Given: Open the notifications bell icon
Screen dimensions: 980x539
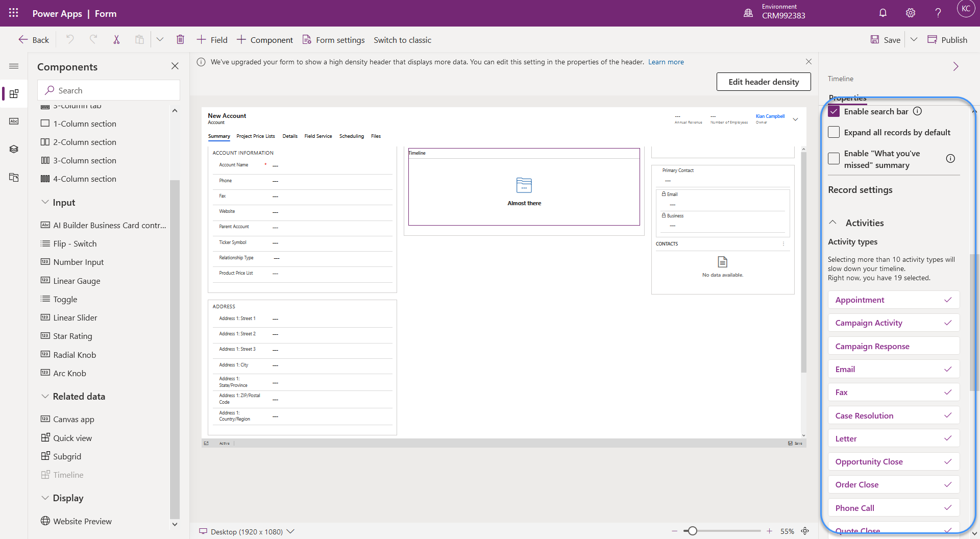Looking at the screenshot, I should [883, 13].
